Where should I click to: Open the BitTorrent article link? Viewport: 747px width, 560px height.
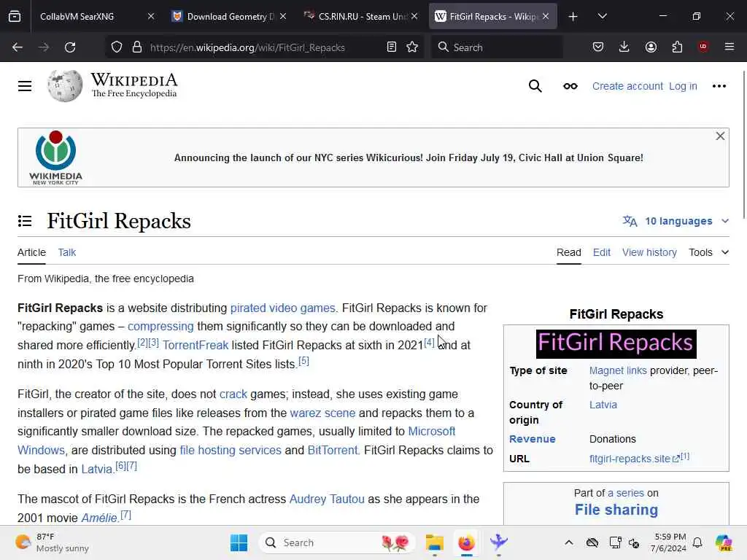pyautogui.click(x=333, y=450)
